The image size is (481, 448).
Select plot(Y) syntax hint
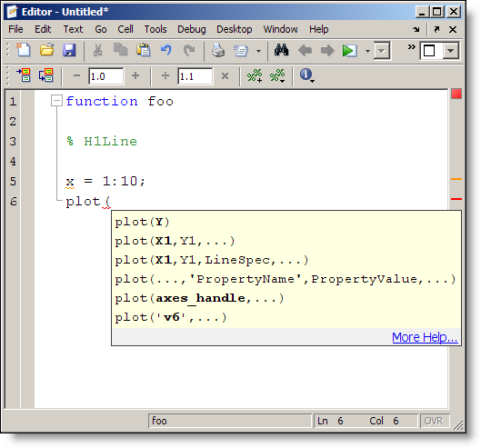[142, 222]
